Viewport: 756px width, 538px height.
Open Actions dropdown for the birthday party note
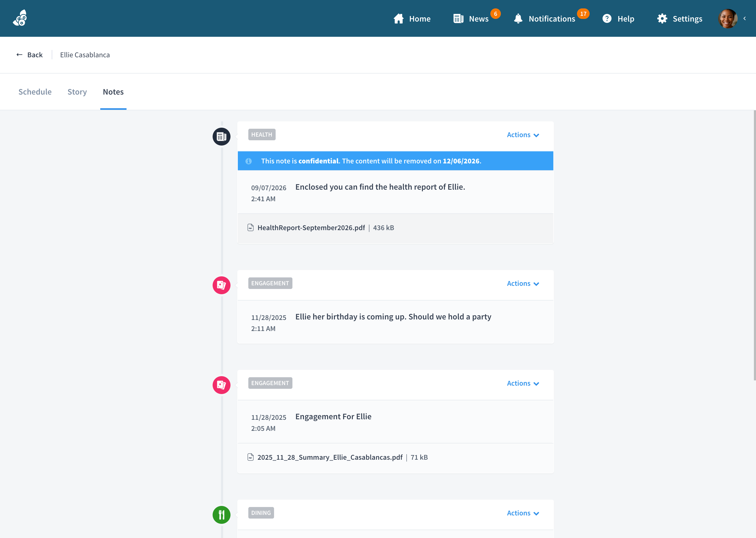pos(523,283)
